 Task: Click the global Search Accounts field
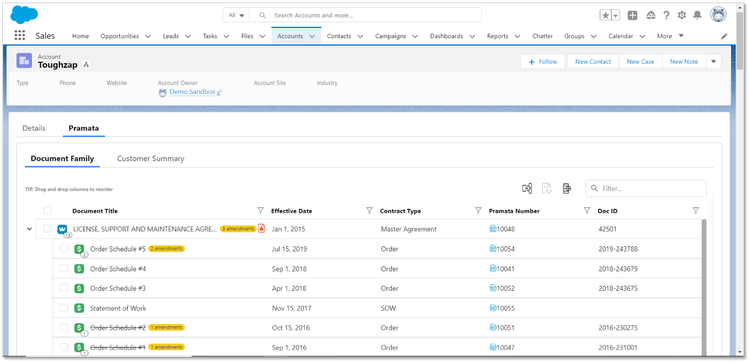pos(366,15)
